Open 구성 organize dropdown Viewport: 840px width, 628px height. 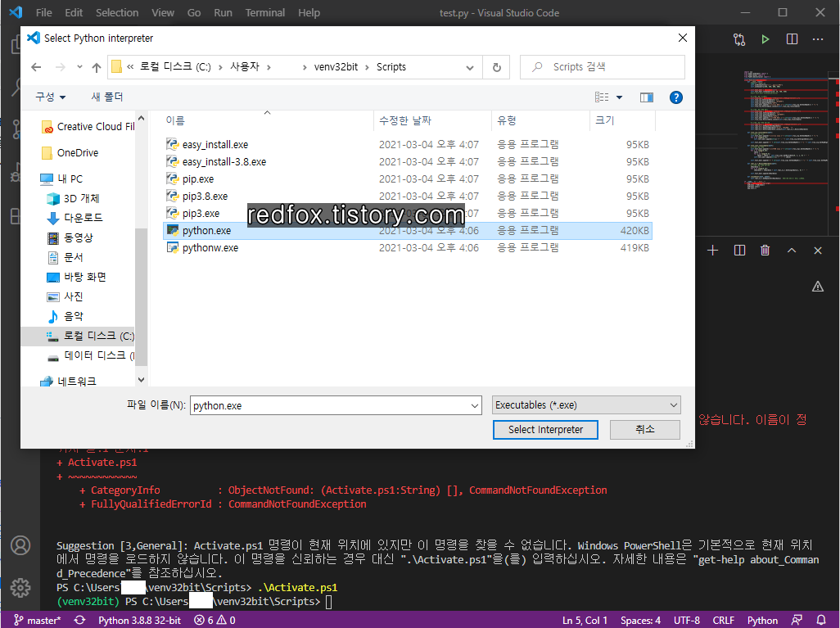(x=51, y=97)
